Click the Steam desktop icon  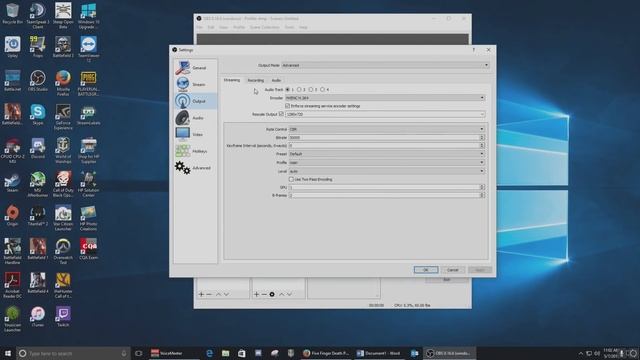tap(12, 181)
